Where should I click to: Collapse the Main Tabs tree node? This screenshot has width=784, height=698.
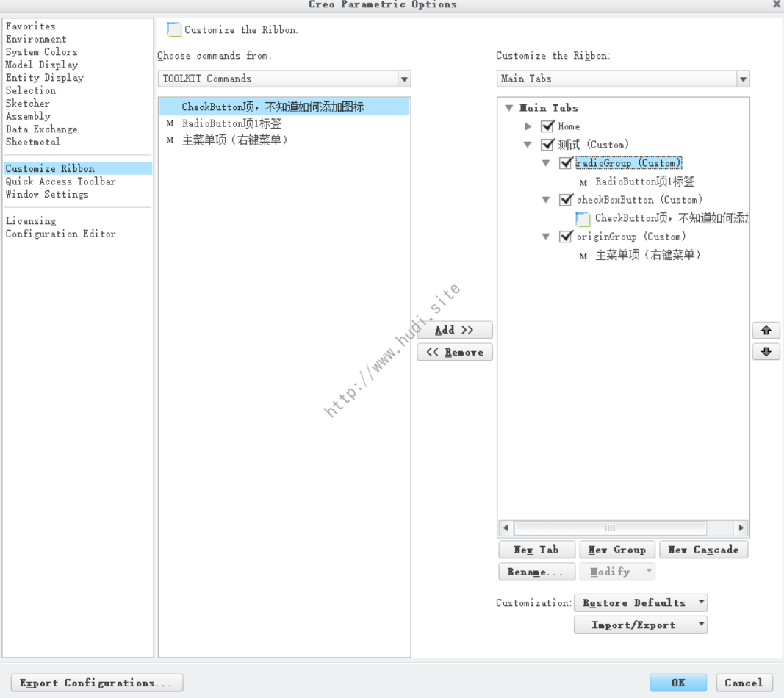tap(509, 107)
